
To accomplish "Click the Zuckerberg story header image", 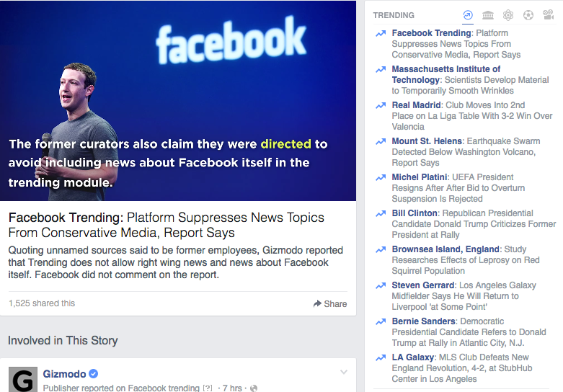I will point(178,100).
